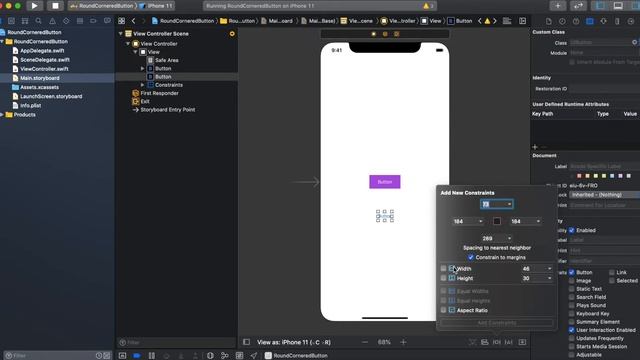Screen dimensions: 640x360
Task: Open the Attributes inspector icon
Action: [x=603, y=21]
